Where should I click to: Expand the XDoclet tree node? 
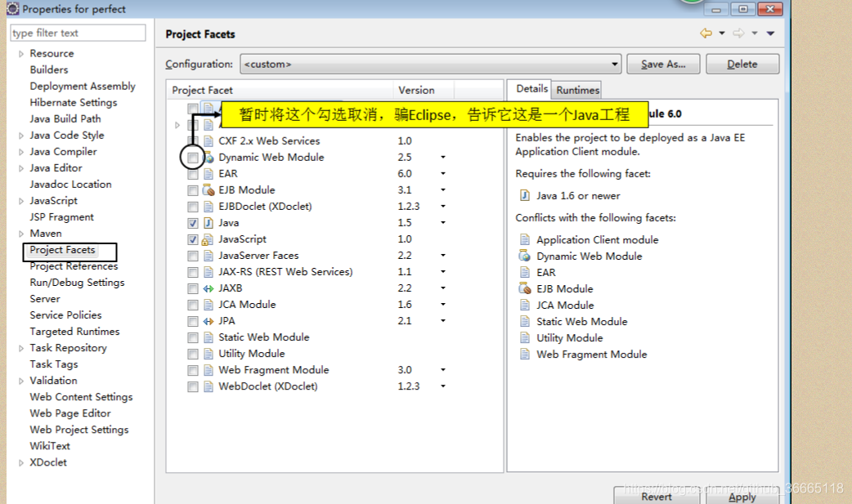[20, 462]
